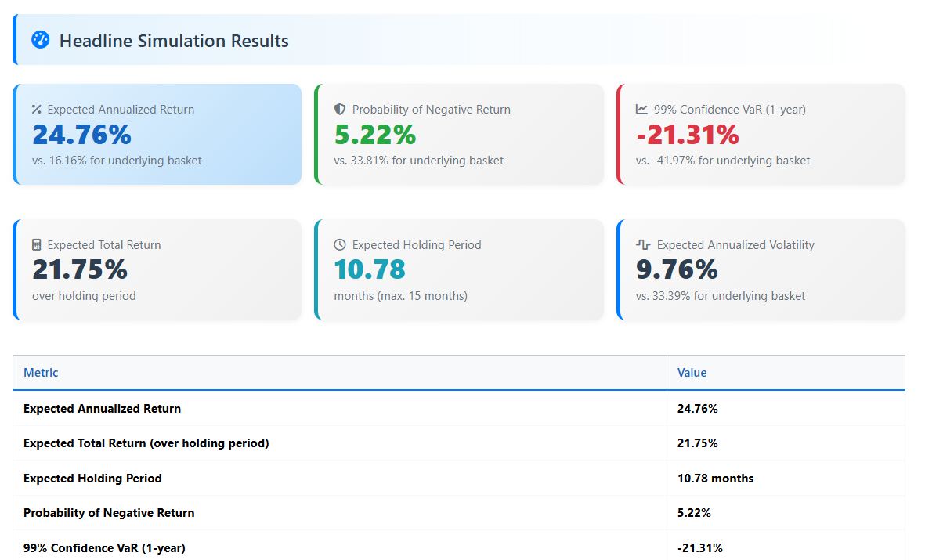This screenshot has width=925, height=560.
Task: Click the Headline Simulation Results heading
Action: (x=174, y=41)
